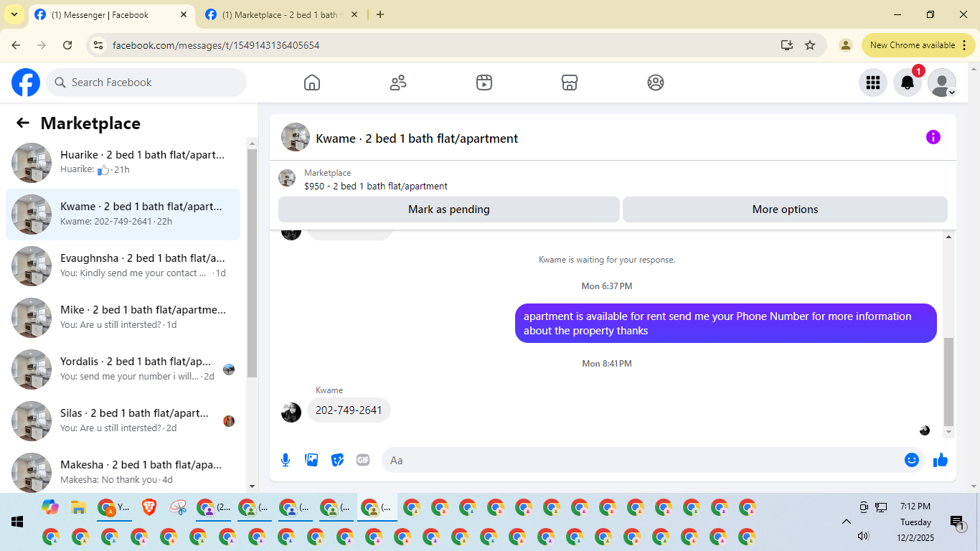This screenshot has width=980, height=551.
Task: Click the address bar URL
Action: (x=216, y=45)
